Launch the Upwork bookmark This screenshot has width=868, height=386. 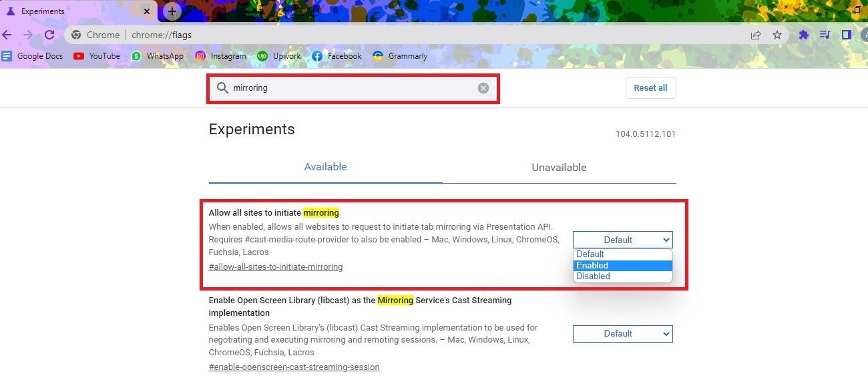coord(278,56)
